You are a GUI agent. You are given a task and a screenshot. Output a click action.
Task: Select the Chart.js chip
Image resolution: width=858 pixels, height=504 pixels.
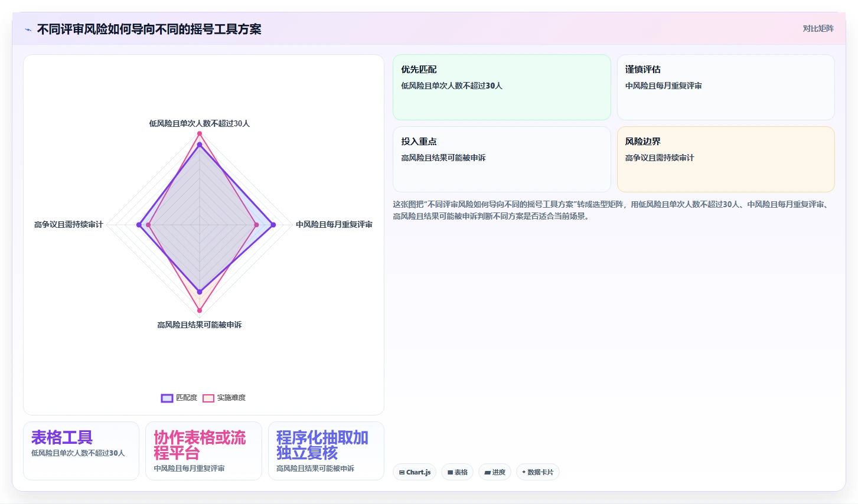415,472
